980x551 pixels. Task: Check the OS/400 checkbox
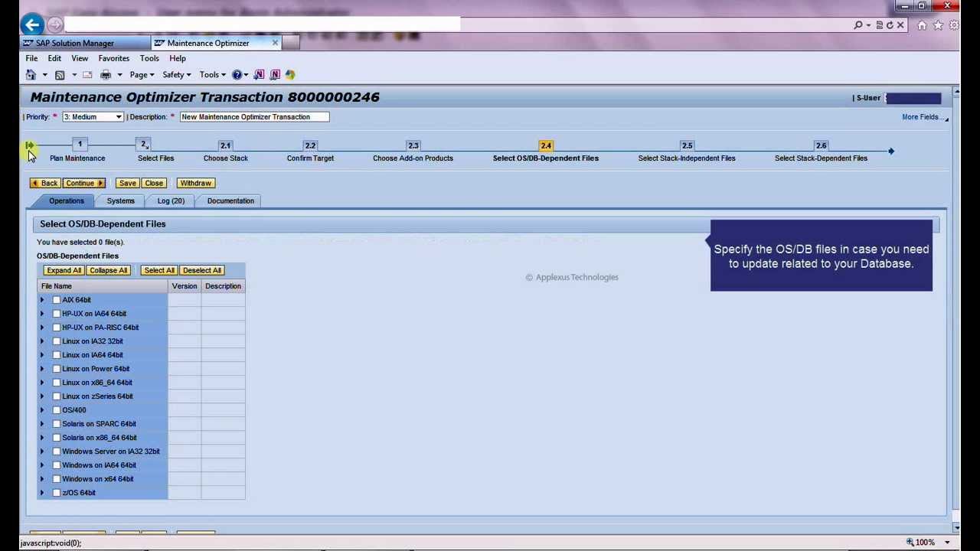tap(57, 410)
